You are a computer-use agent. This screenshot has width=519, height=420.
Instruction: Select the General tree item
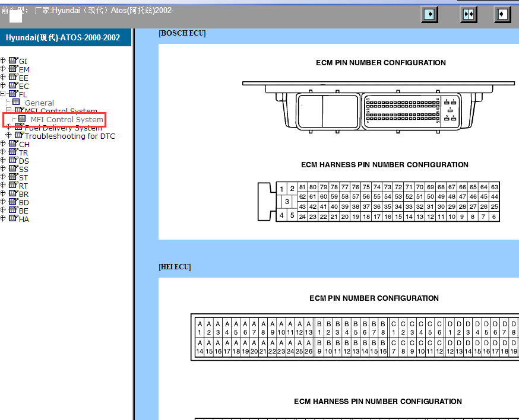(x=39, y=103)
